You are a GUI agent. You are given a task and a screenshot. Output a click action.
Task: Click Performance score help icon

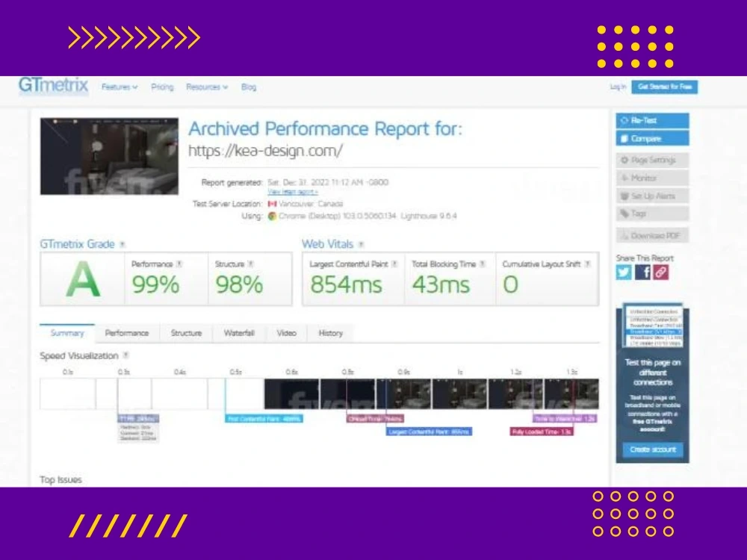[179, 264]
